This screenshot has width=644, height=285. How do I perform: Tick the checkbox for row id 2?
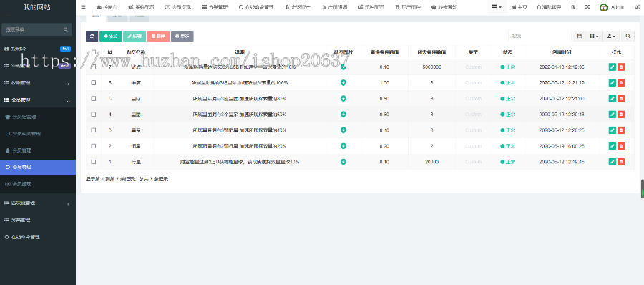94,146
